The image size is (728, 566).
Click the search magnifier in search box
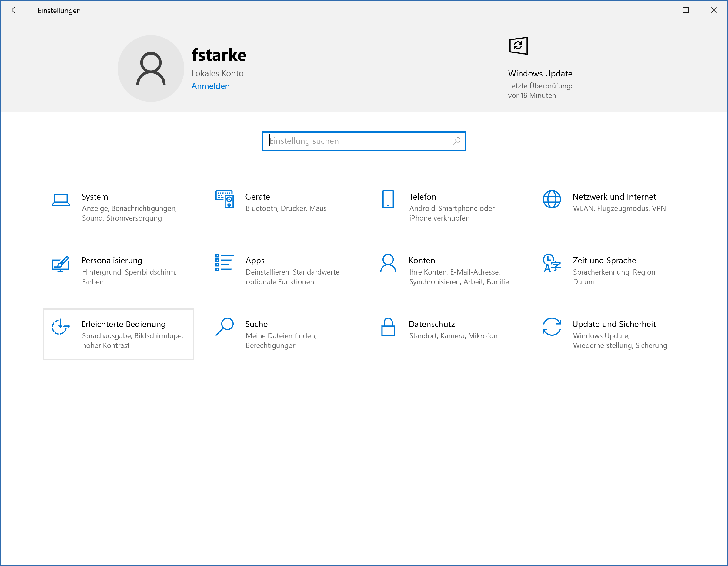pyautogui.click(x=457, y=141)
